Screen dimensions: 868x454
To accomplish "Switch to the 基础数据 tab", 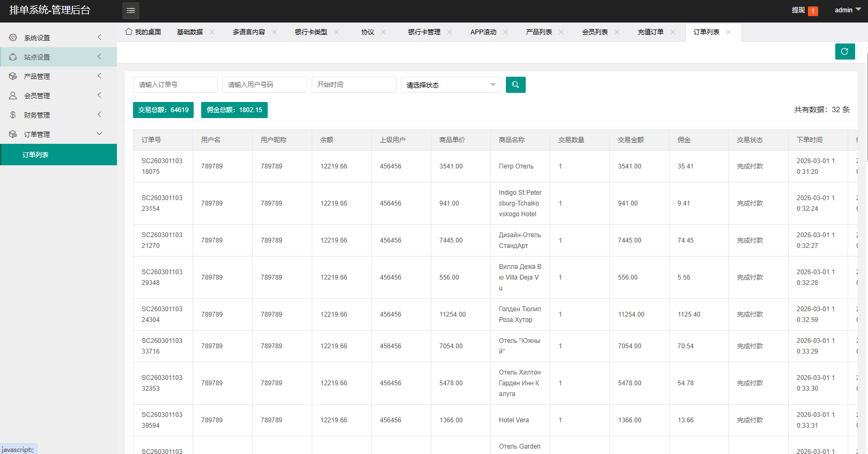I will pyautogui.click(x=190, y=32).
